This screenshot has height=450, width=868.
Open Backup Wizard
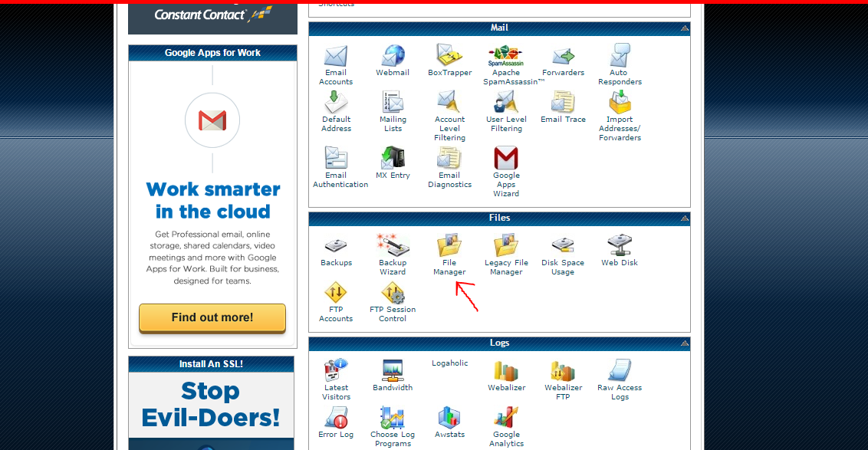click(x=393, y=255)
